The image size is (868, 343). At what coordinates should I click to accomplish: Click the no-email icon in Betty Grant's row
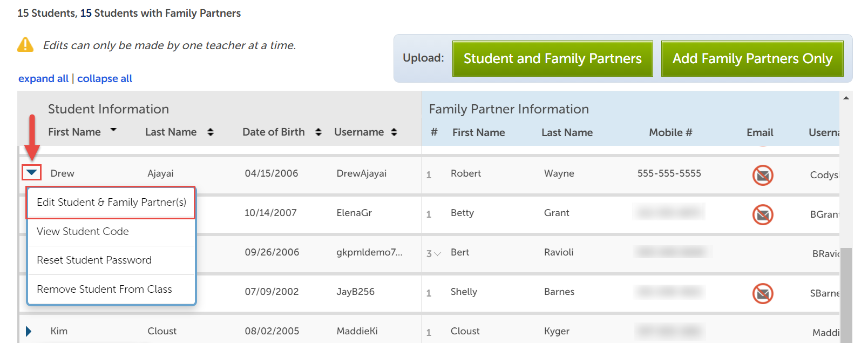coord(763,215)
